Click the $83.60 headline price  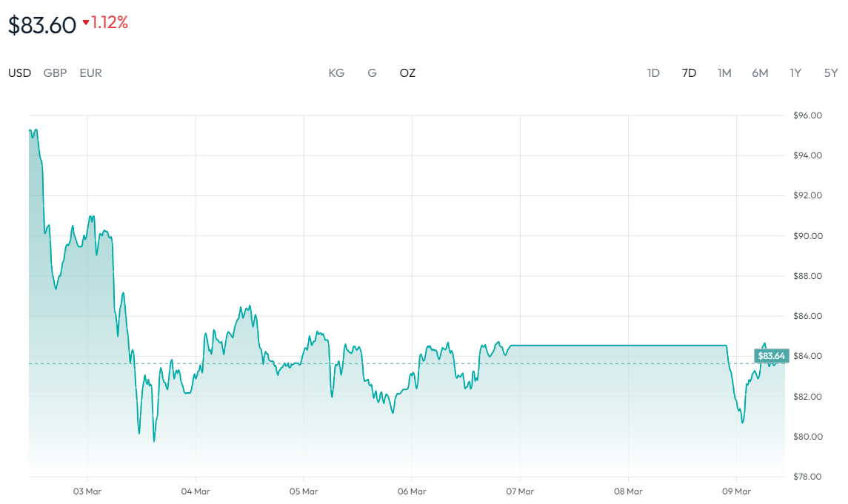tap(42, 25)
